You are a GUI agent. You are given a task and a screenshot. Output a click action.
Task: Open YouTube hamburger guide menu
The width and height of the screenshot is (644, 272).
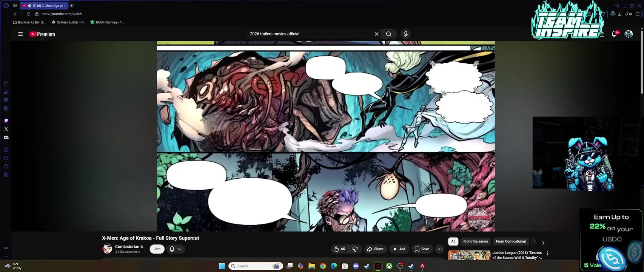tap(20, 34)
